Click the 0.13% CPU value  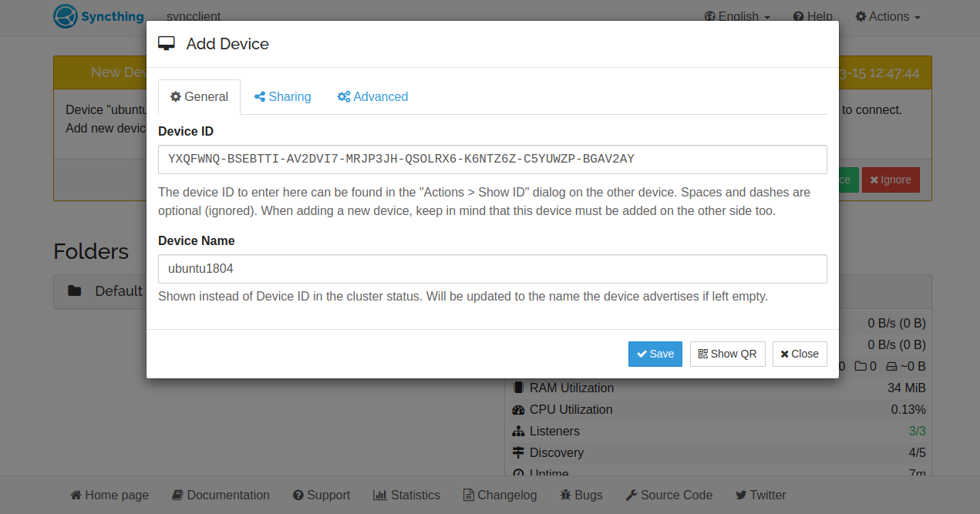coord(908,410)
